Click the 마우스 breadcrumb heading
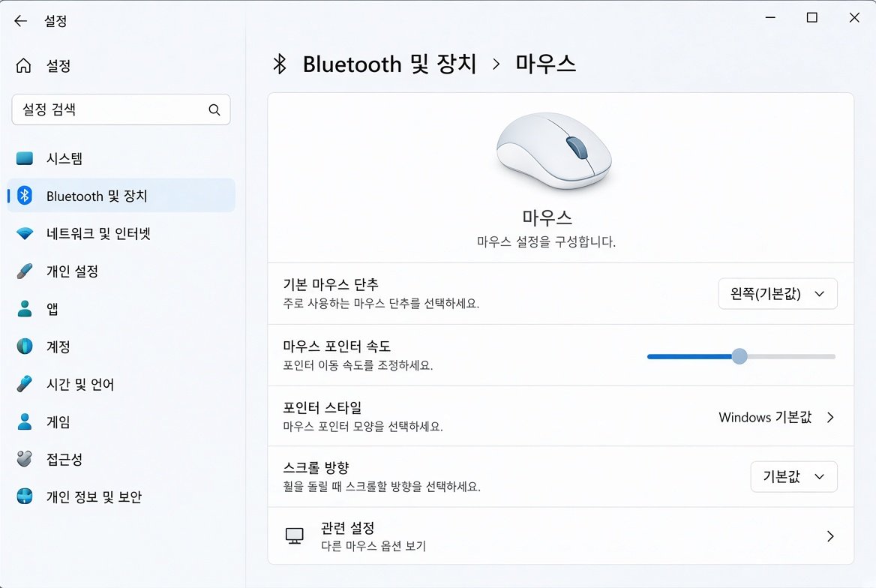The height and width of the screenshot is (588, 876). 545,64
